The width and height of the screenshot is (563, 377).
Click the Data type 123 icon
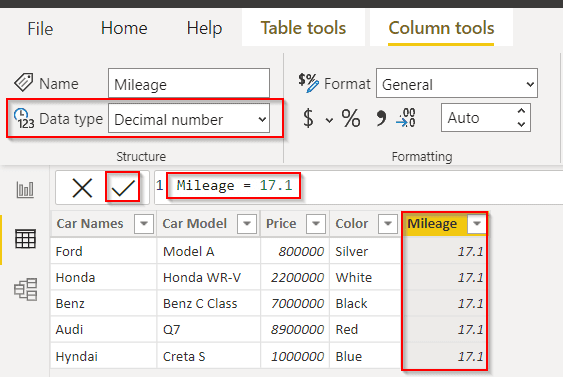(x=24, y=118)
